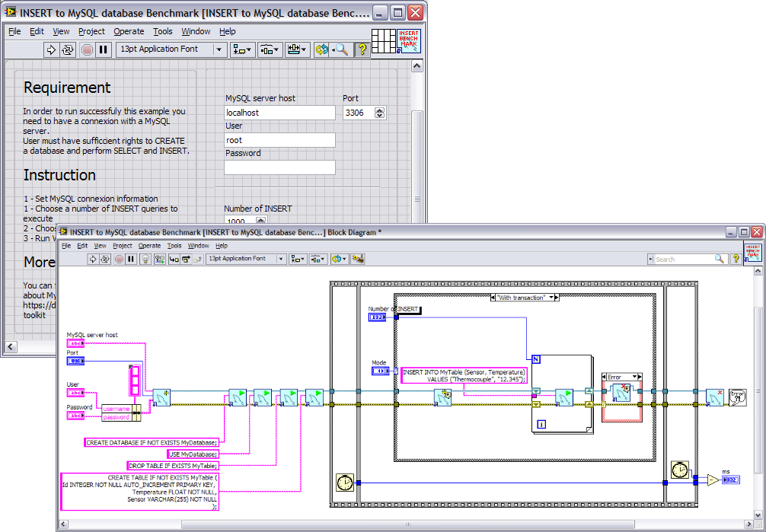
Task: Open the 13pt Application Font dropdown
Action: [171, 49]
